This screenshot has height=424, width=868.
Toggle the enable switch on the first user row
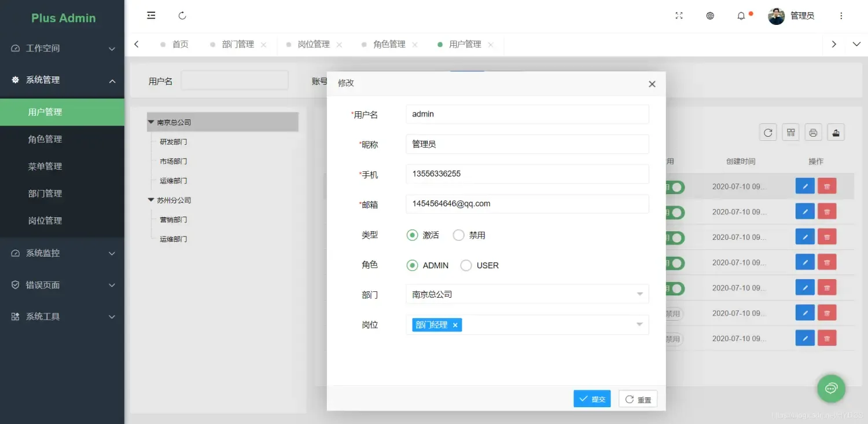tap(676, 187)
